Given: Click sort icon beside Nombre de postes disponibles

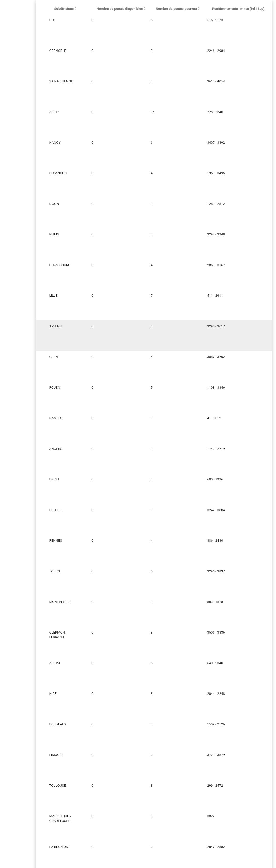Looking at the screenshot, I should pos(145,9).
